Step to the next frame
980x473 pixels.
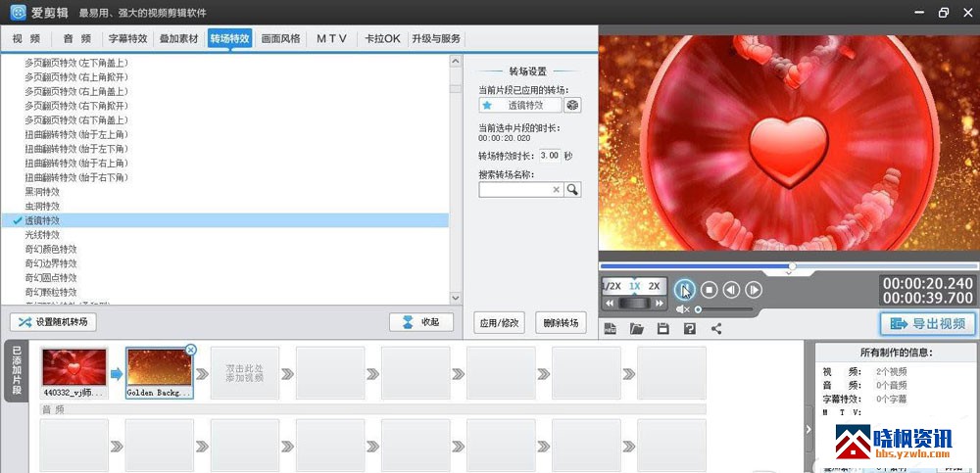pyautogui.click(x=754, y=289)
